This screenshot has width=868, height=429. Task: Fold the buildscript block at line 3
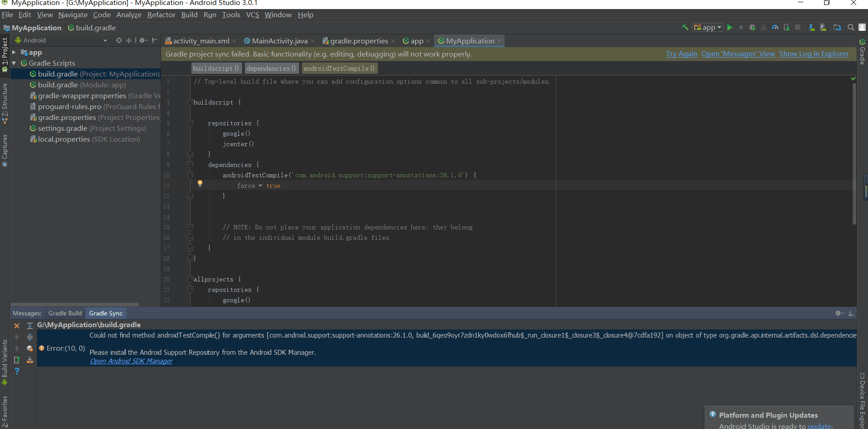tap(190, 102)
